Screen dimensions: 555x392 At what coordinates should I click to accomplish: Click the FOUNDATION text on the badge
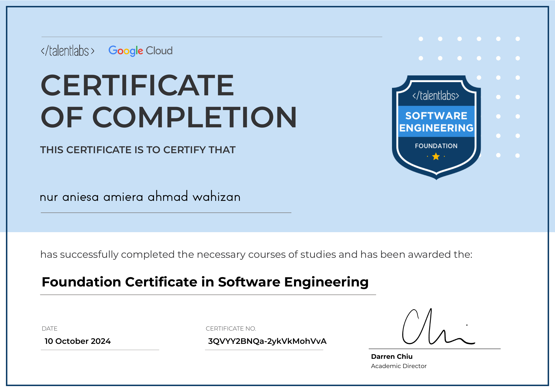pyautogui.click(x=436, y=146)
